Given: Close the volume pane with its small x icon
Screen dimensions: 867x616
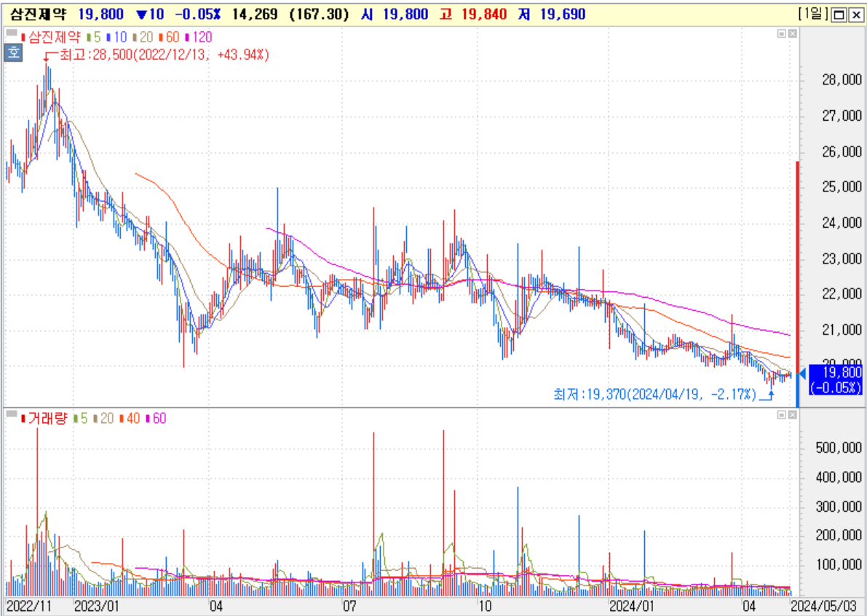Looking at the screenshot, I should [x=792, y=415].
